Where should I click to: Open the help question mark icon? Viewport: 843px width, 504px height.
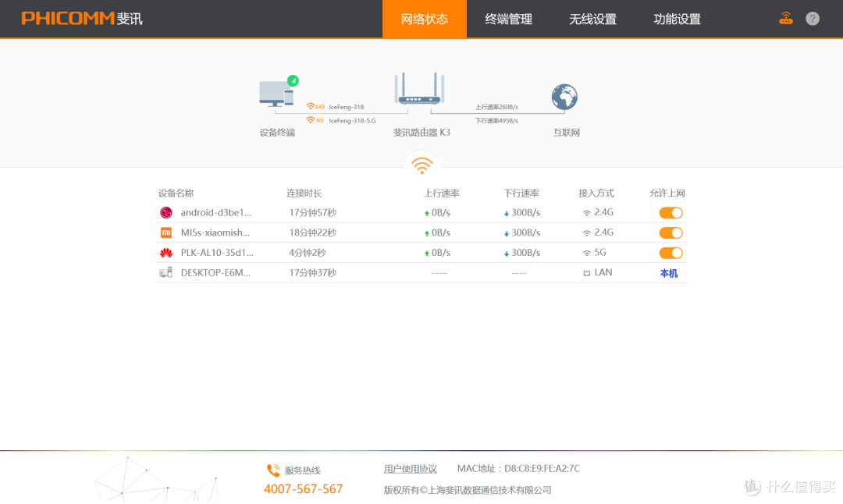coord(812,19)
